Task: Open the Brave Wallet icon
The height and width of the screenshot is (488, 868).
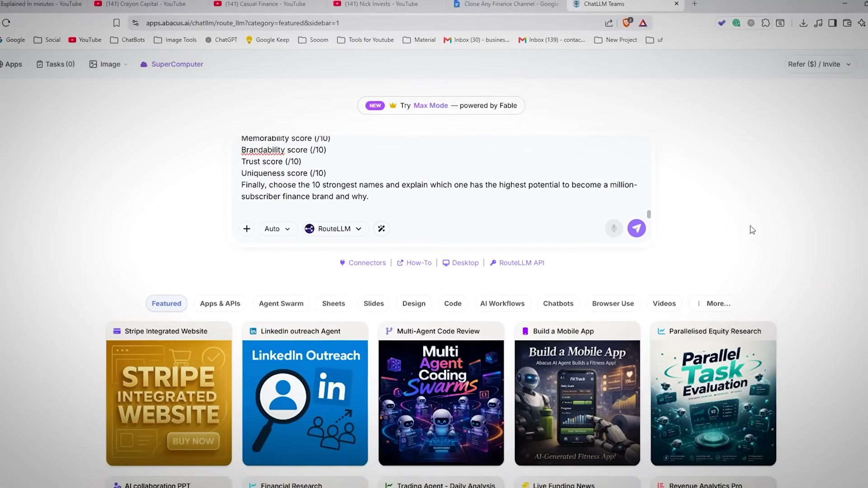Action: click(x=847, y=23)
